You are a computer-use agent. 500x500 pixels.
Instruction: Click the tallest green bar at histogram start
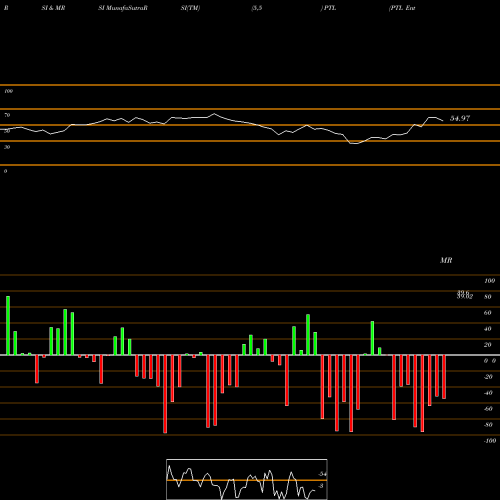click(x=8, y=325)
